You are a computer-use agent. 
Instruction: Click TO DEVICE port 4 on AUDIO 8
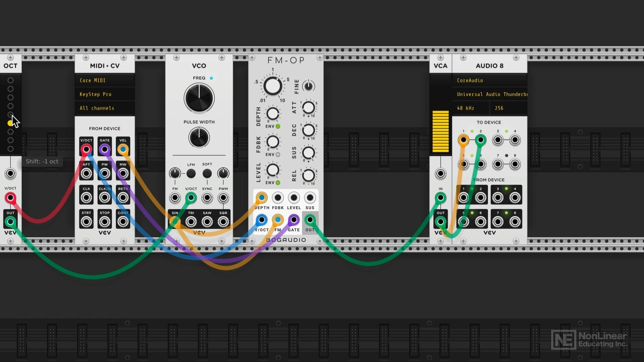(515, 140)
